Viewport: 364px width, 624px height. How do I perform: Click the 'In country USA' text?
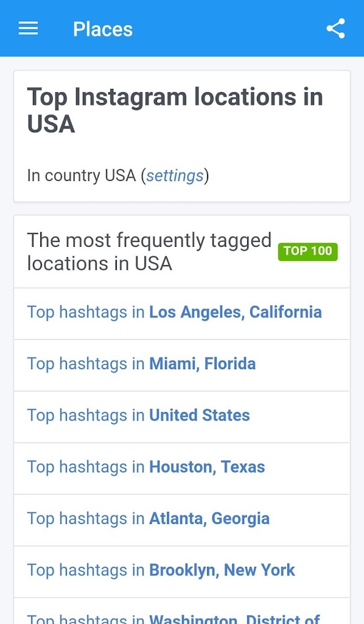click(x=82, y=175)
